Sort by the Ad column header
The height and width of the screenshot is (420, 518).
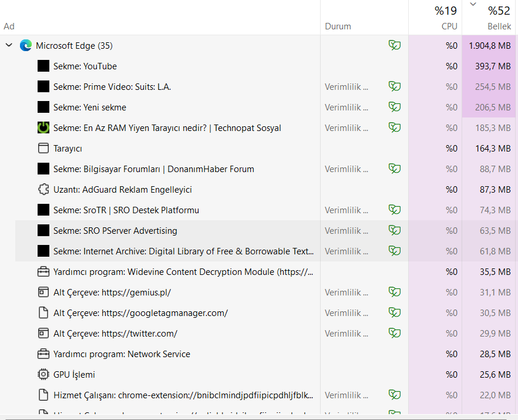pyautogui.click(x=9, y=26)
